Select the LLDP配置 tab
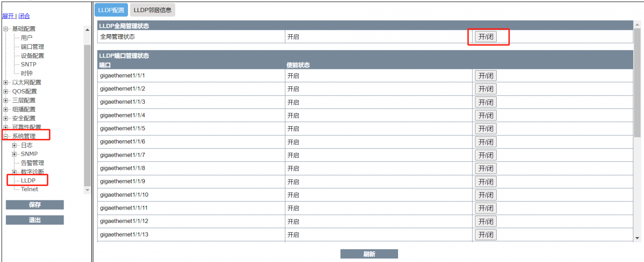The width and height of the screenshot is (644, 262). click(x=111, y=10)
